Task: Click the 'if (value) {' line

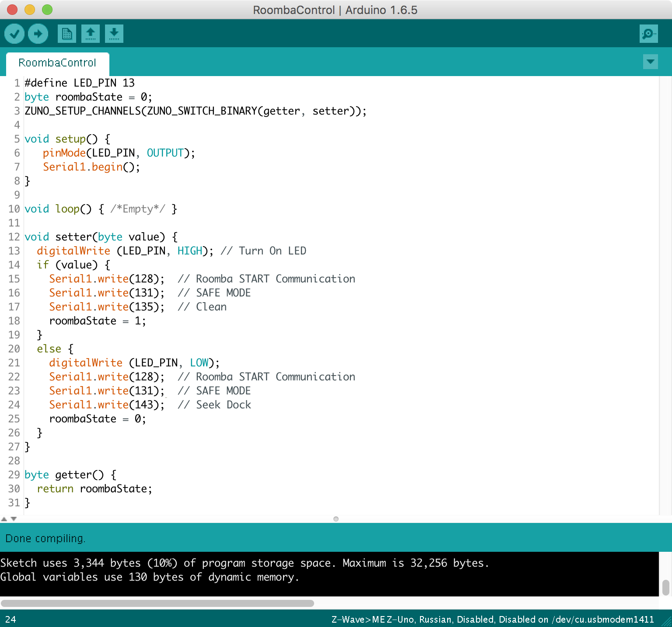Action: click(73, 265)
